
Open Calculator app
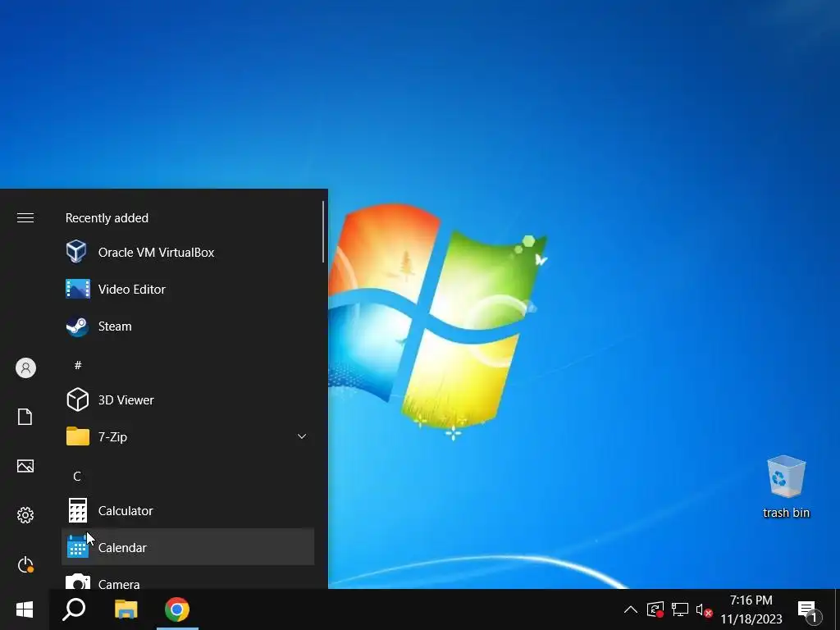tap(188, 511)
